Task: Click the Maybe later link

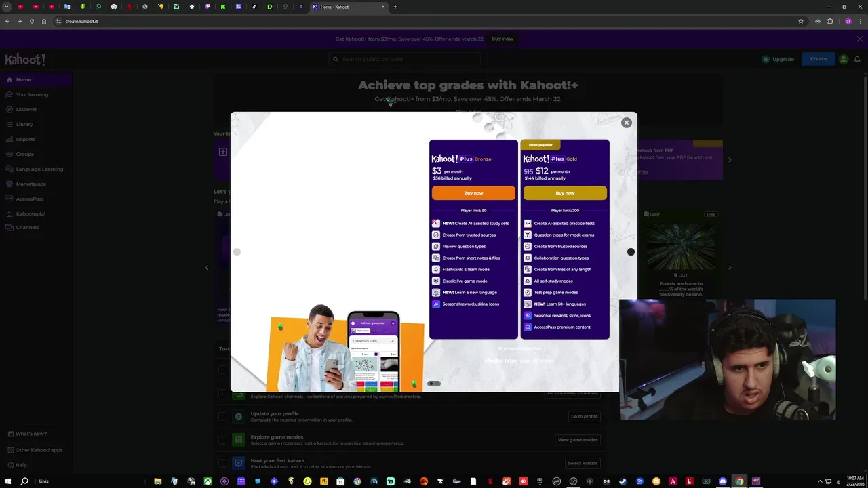Action: [500, 361]
